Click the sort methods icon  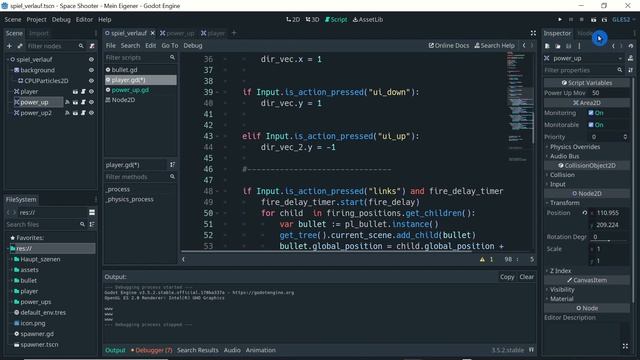click(x=172, y=164)
